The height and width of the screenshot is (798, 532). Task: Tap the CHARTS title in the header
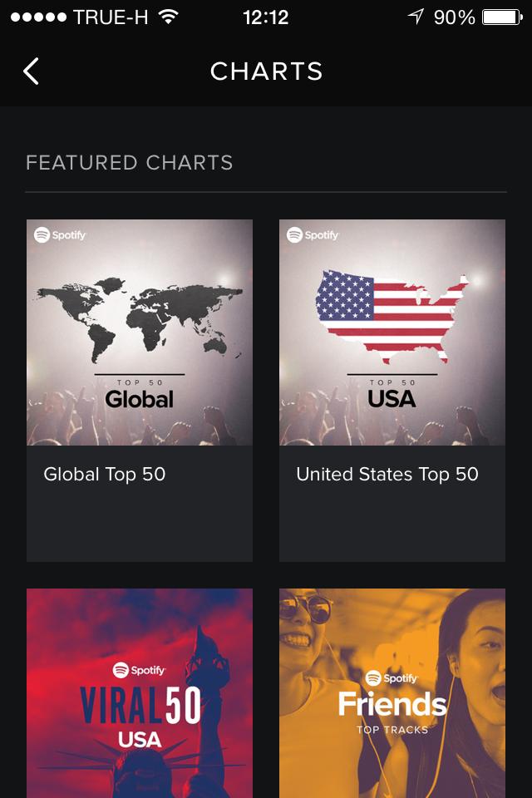tap(266, 71)
